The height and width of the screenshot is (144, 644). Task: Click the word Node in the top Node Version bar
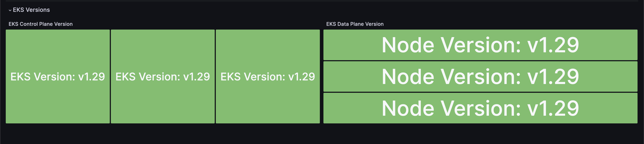point(408,45)
